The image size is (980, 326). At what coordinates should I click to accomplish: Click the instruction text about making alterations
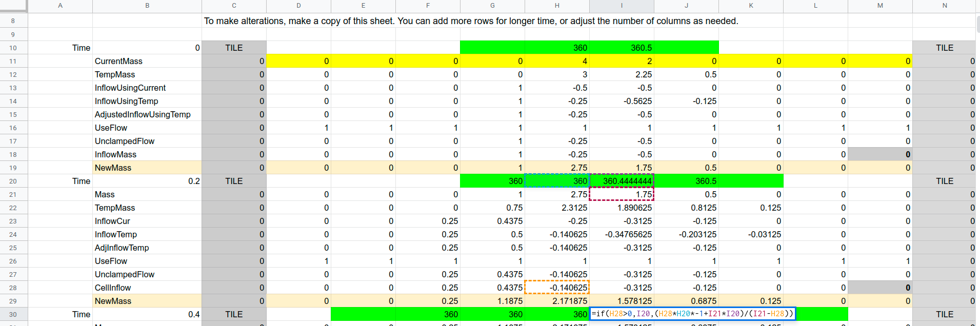pyautogui.click(x=471, y=21)
